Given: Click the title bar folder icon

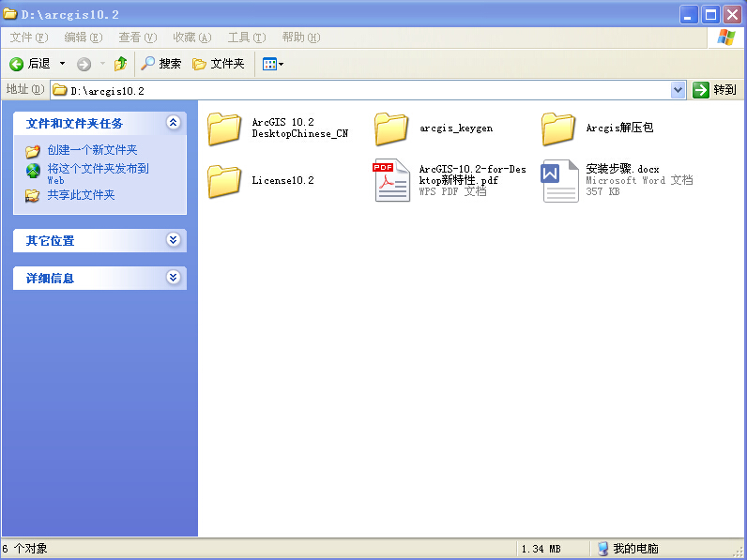Looking at the screenshot, I should click(10, 14).
